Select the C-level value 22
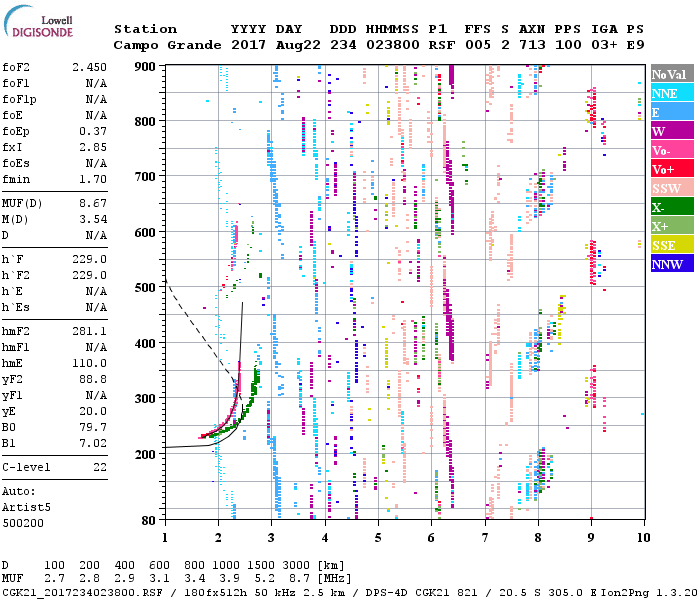The width and height of the screenshot is (700, 600). [x=100, y=467]
